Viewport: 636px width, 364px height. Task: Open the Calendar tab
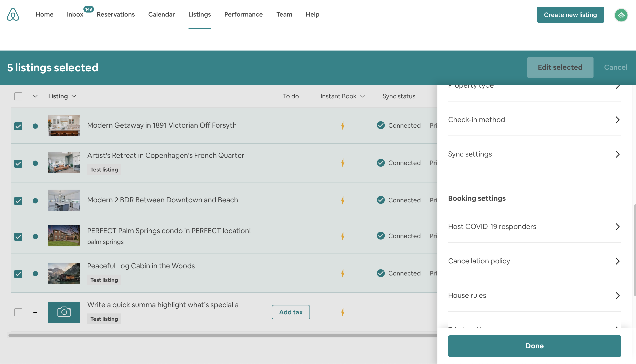pos(161,15)
